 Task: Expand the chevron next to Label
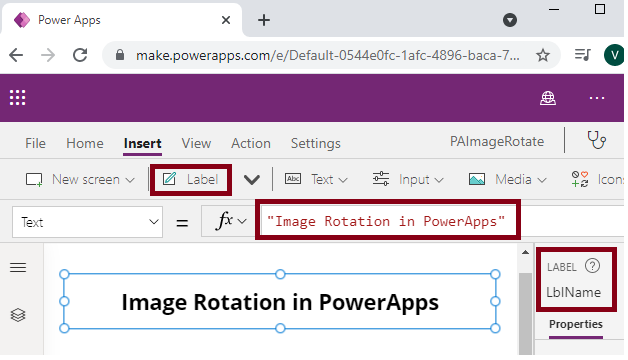[252, 180]
